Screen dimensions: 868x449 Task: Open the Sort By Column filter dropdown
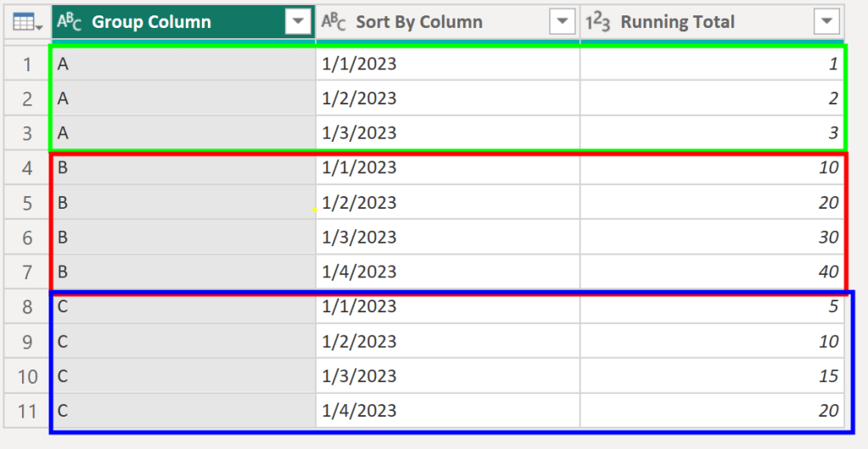point(563,22)
